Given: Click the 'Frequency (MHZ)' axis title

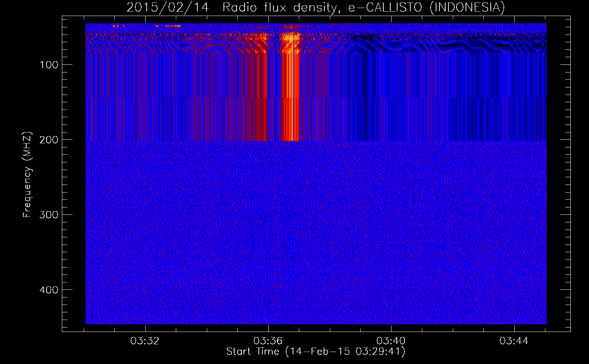Looking at the screenshot, I should (28, 174).
